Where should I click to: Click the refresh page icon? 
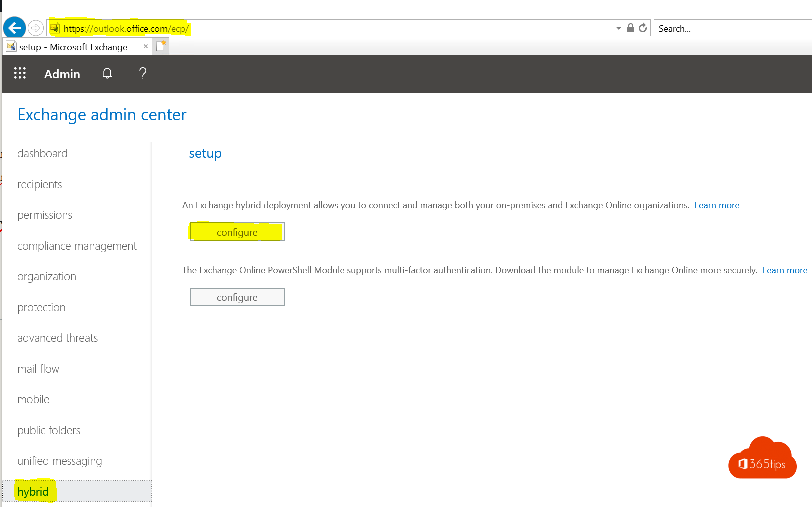tap(643, 28)
